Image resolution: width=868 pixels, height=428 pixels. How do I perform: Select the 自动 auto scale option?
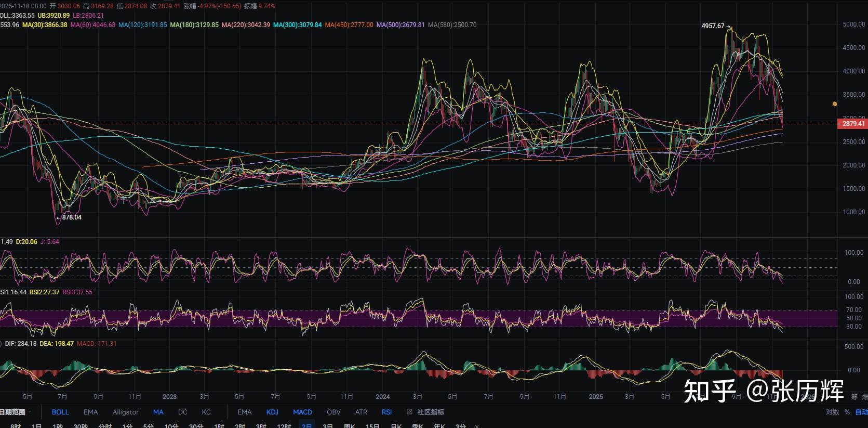(x=861, y=412)
